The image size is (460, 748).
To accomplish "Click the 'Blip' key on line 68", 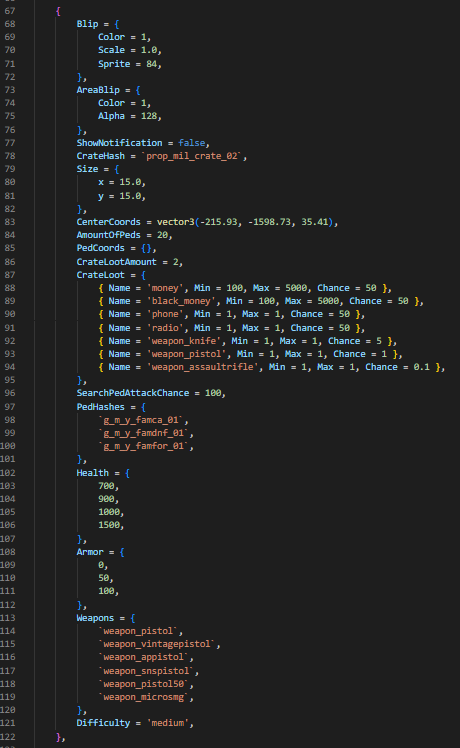I will 87,24.
